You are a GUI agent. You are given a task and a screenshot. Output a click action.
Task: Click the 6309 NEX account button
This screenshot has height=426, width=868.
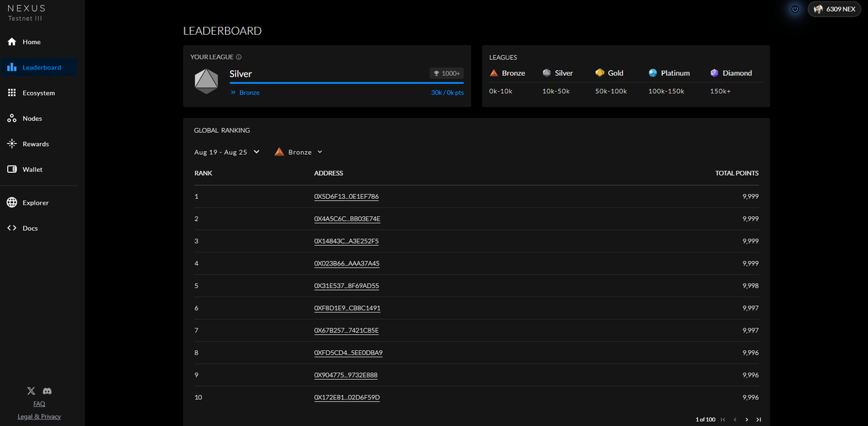[x=834, y=9]
